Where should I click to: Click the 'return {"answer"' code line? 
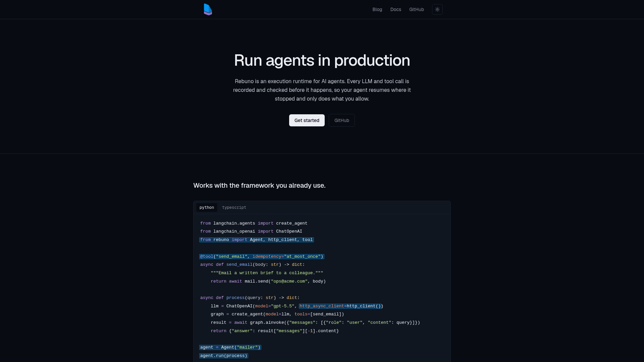coord(275,331)
